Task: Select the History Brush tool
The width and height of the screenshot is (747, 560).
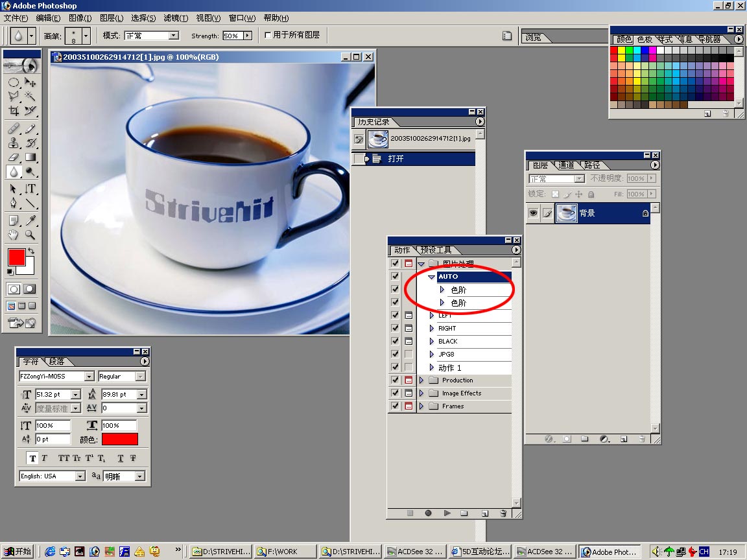Action: [30, 143]
